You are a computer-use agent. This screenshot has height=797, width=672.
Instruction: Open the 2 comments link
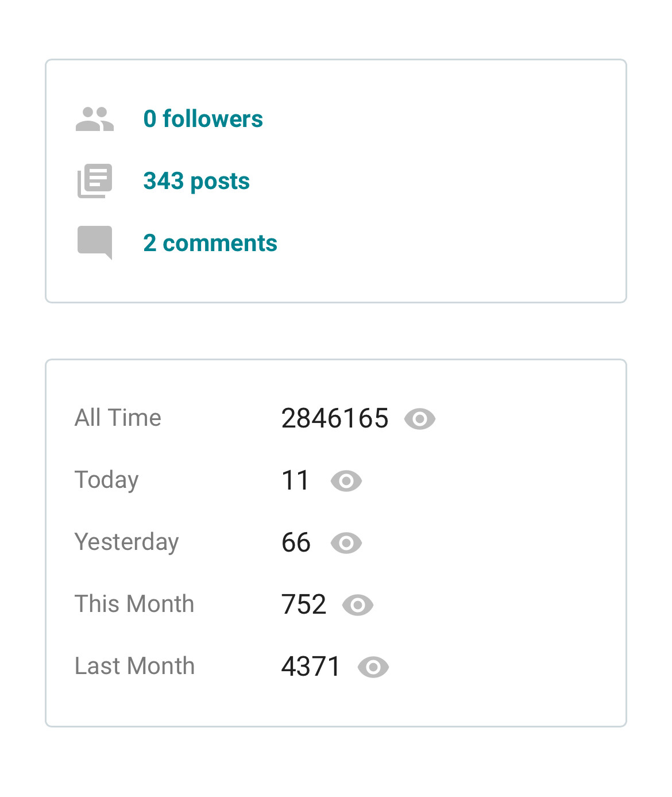pyautogui.click(x=210, y=243)
